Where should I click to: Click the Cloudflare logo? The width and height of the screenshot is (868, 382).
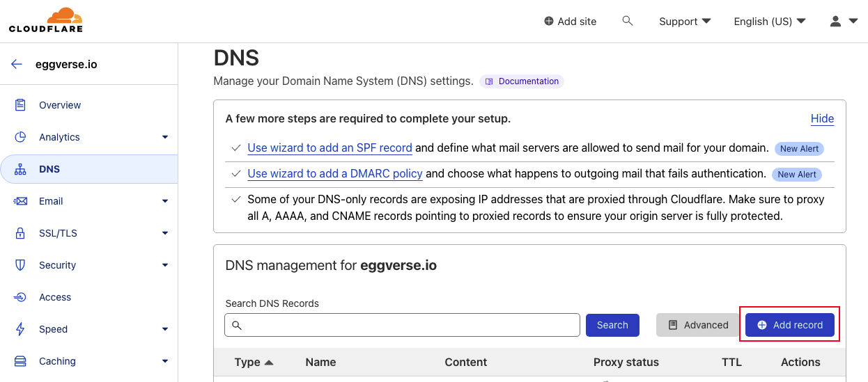click(46, 20)
